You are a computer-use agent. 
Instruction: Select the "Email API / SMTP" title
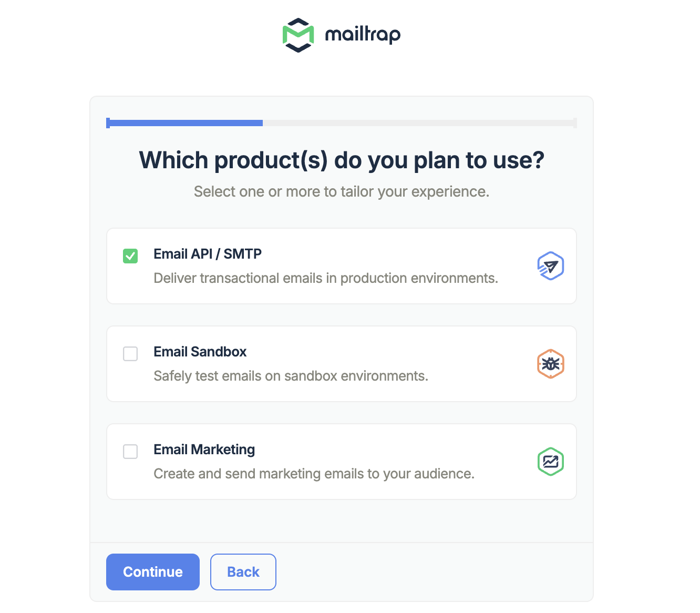pyautogui.click(x=208, y=254)
